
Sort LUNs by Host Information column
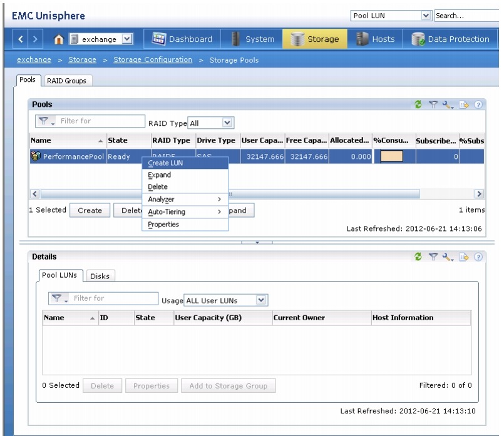click(x=421, y=318)
